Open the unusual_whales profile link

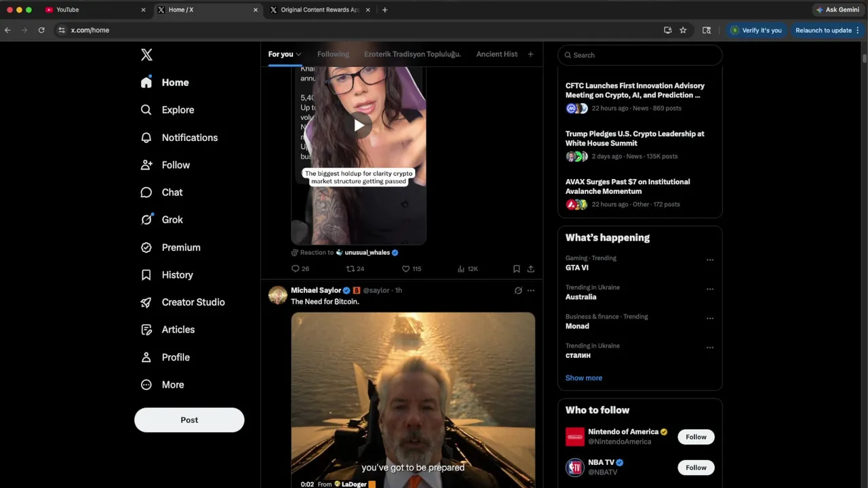367,253
